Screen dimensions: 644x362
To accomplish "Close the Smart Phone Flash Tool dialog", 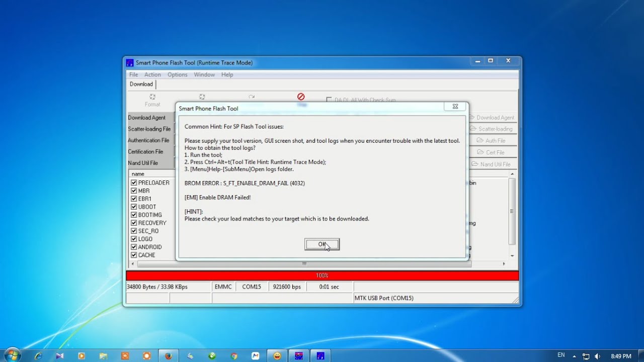I will (x=455, y=106).
